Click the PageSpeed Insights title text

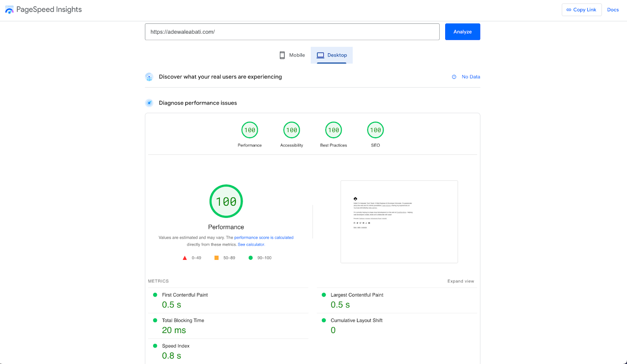click(x=49, y=10)
